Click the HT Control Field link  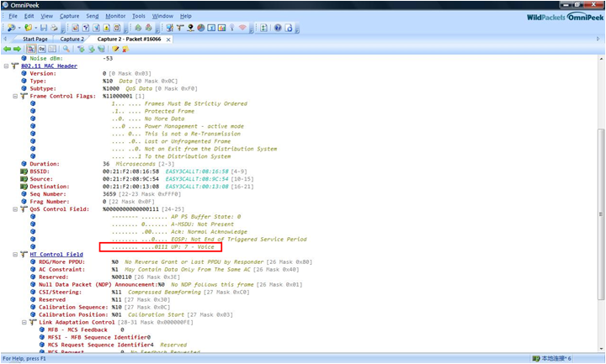click(x=56, y=255)
